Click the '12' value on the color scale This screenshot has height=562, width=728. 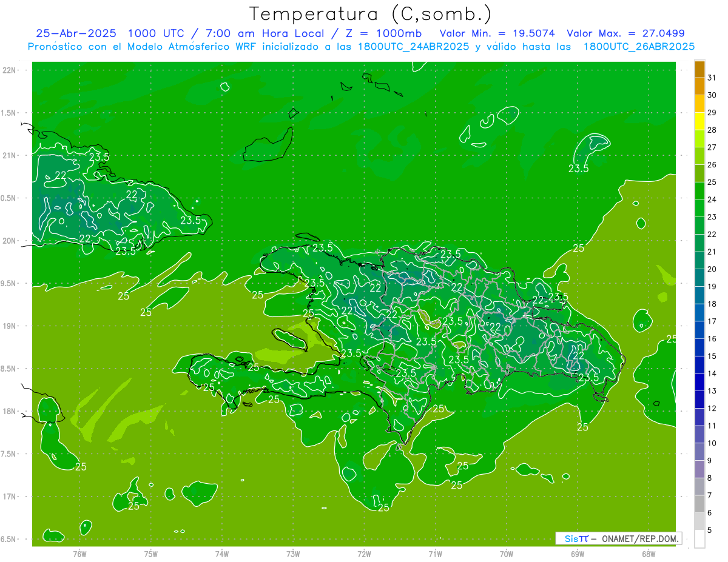tap(712, 409)
